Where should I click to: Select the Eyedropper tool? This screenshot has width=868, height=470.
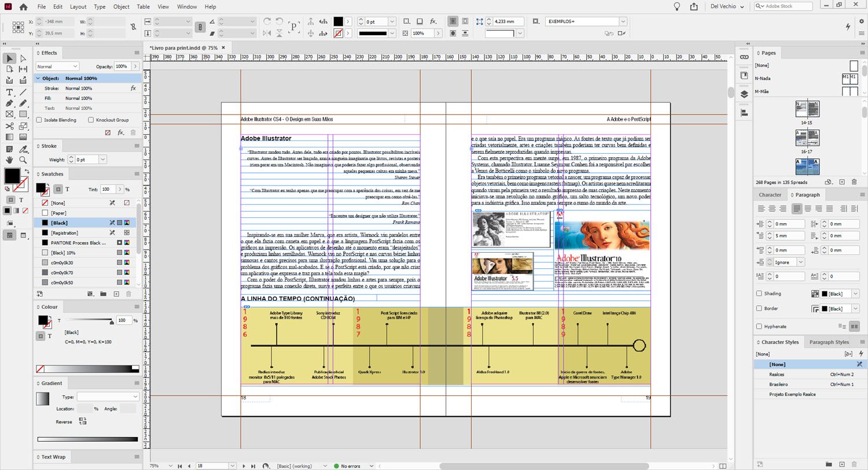pos(23,149)
